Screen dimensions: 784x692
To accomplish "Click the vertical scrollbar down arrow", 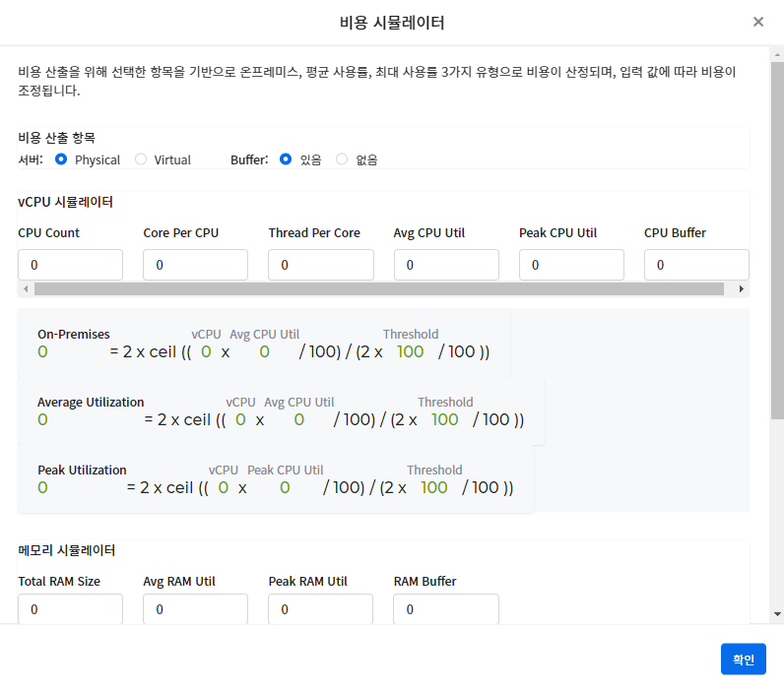I will tap(777, 613).
